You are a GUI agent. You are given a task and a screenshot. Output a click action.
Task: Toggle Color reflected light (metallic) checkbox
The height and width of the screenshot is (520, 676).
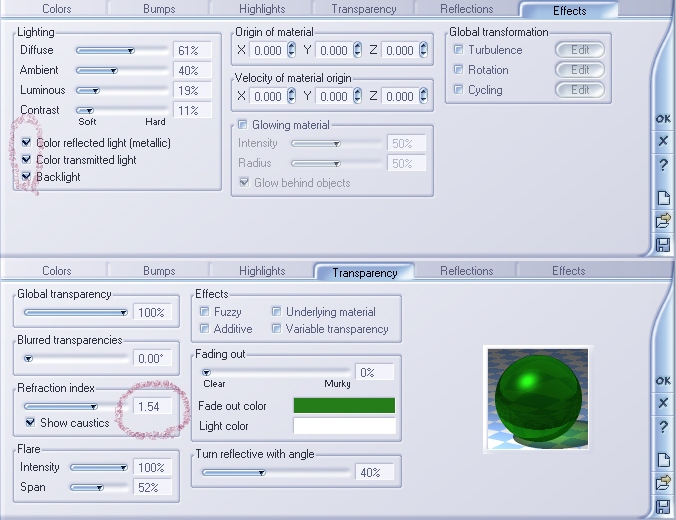click(27, 142)
